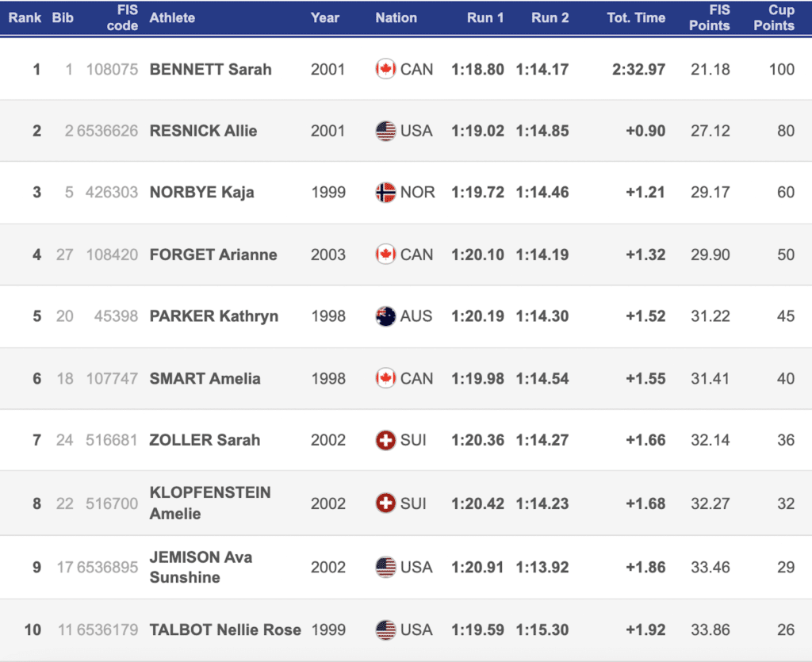Click the USA flag in Allie Resnick's row
Image resolution: width=812 pixels, height=662 pixels.
coord(385,131)
